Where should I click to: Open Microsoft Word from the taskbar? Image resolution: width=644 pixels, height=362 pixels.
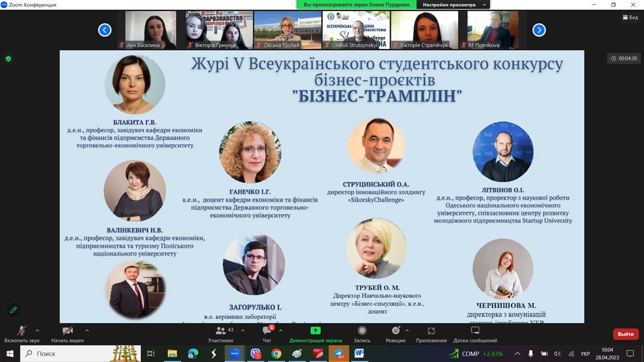pos(359,353)
